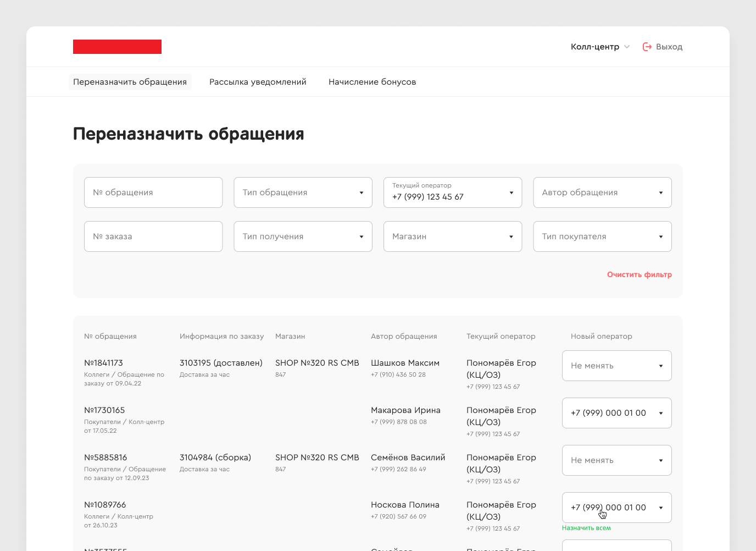Click author Семёнов Василий
The width and height of the screenshot is (756, 551).
(x=408, y=458)
